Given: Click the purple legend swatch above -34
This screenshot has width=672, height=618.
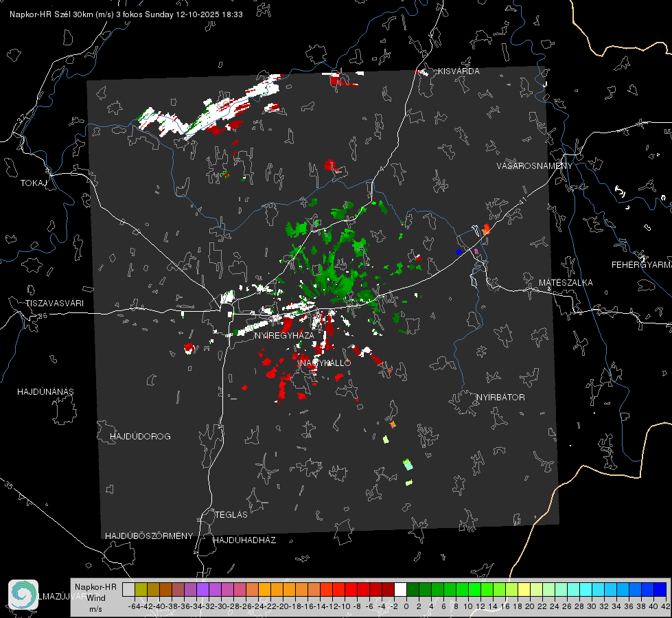Looking at the screenshot, I should [202, 589].
